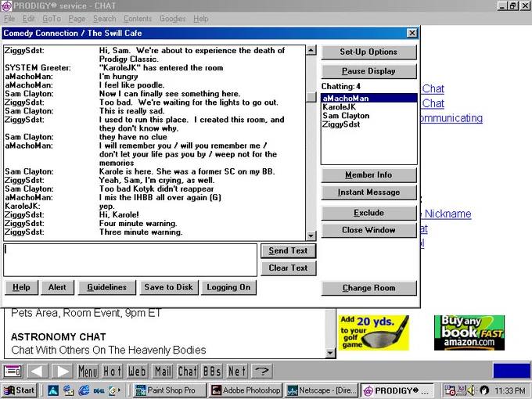Screen dimensions: 532x399
Task: Click the question mark help toolbar icon
Action: tap(262, 371)
